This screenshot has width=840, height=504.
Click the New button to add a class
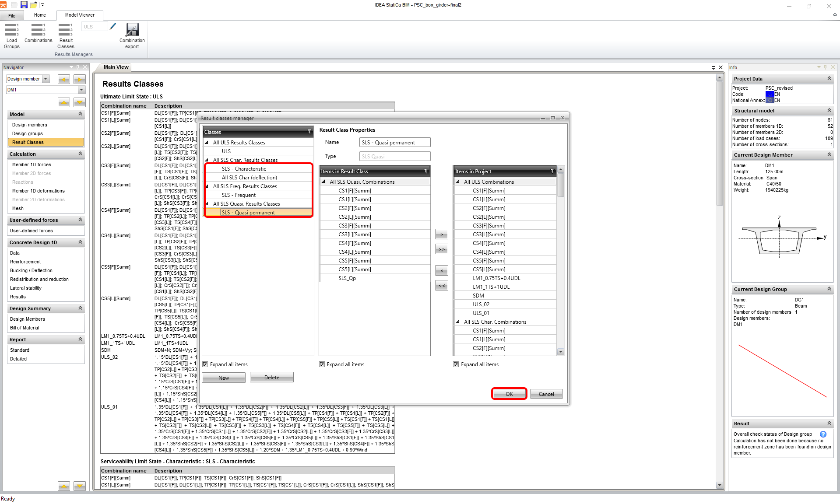pyautogui.click(x=224, y=378)
